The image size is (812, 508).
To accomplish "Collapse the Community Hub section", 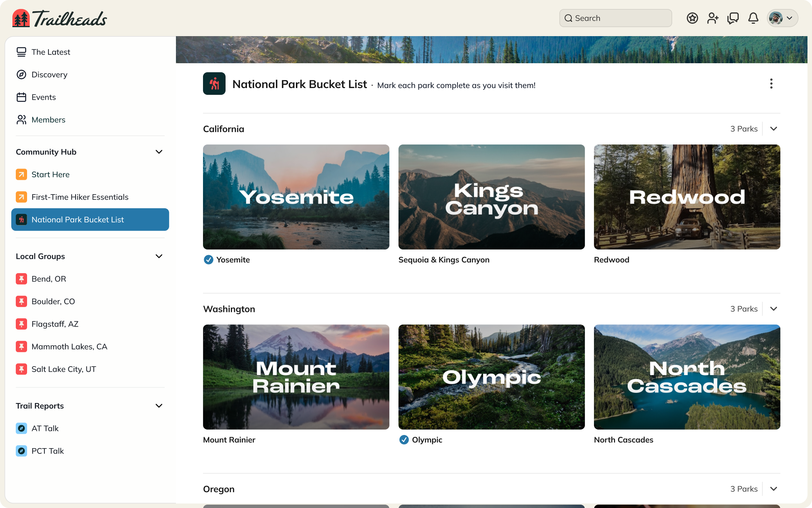I will [159, 152].
